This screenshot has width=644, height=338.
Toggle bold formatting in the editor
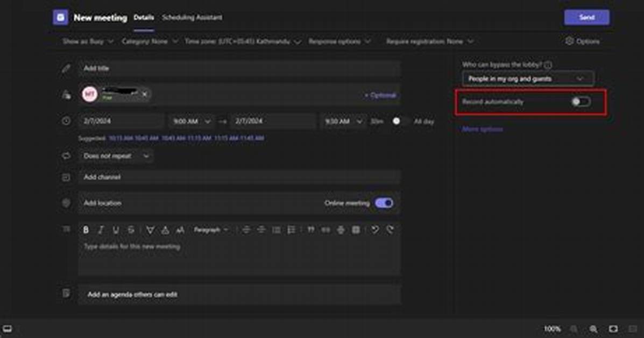[x=86, y=230]
